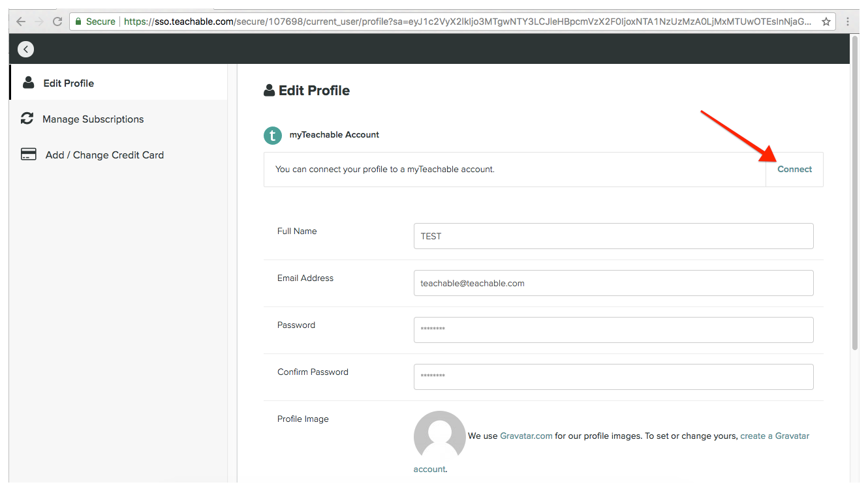Click the create a Gravatar link
The width and height of the screenshot is (868, 491).
(775, 436)
